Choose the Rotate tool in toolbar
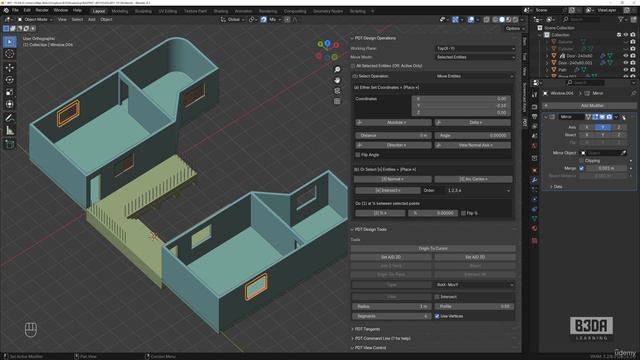This screenshot has height=360, width=640. pos(10,80)
